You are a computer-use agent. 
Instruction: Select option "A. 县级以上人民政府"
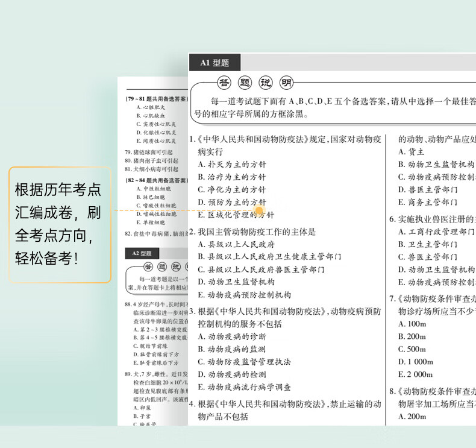(236, 244)
